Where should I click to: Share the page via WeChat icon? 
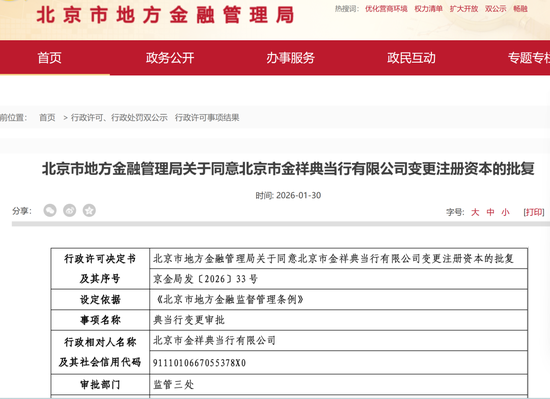tap(50, 211)
